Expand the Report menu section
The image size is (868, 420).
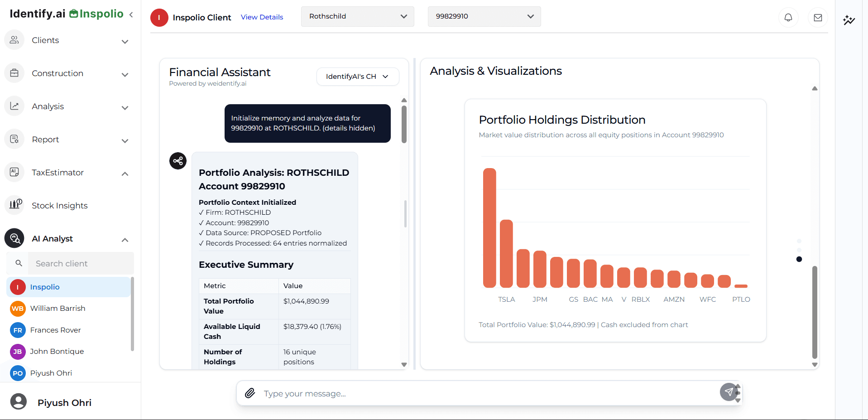click(x=45, y=139)
